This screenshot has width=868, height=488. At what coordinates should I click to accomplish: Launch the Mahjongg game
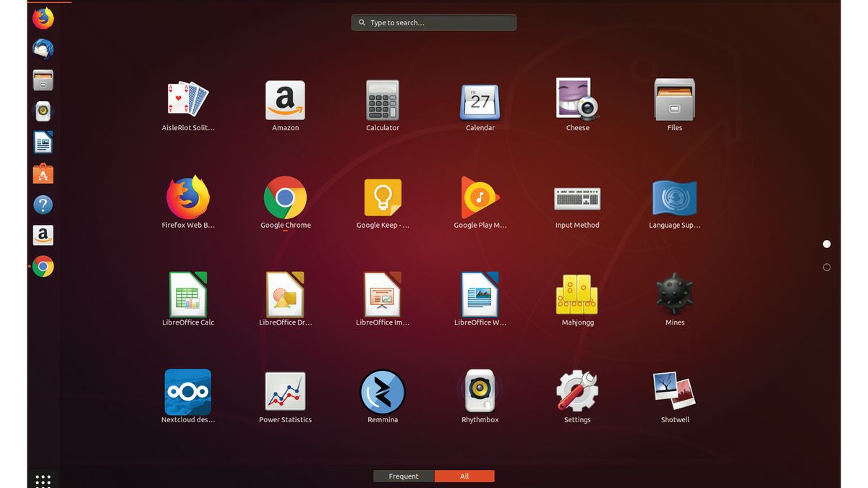click(x=576, y=295)
